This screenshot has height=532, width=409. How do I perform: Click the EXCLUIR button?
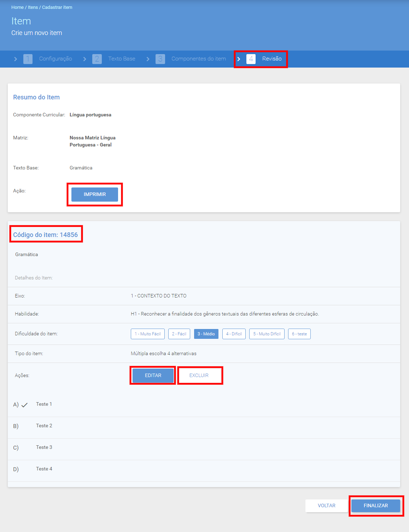(199, 376)
